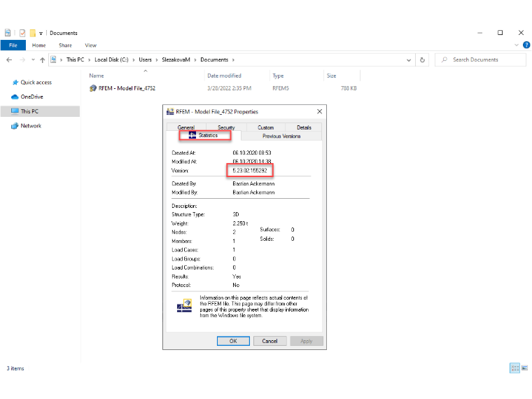Open recent locations dropdown arrow

[x=33, y=59]
